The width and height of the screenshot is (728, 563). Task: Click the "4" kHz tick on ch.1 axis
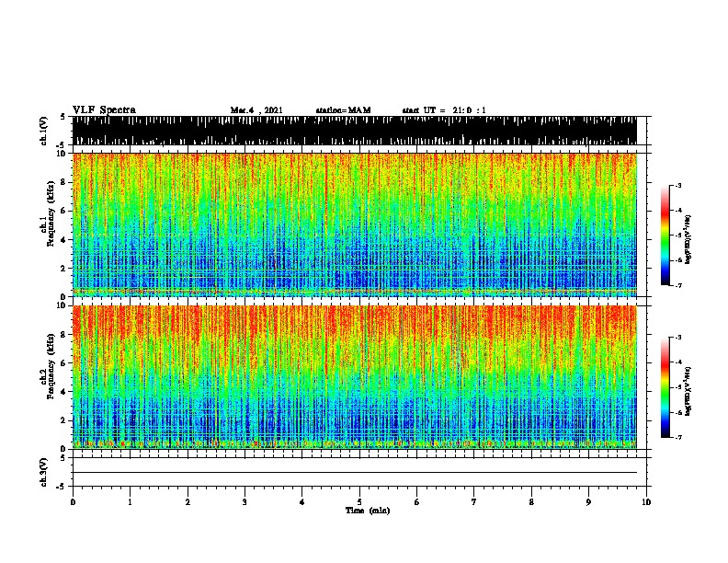(65, 240)
